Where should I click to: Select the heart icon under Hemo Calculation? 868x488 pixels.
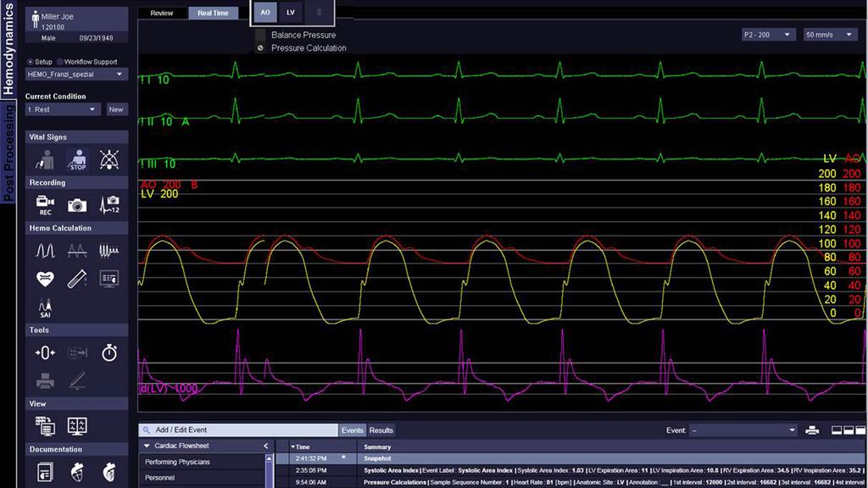tap(44, 277)
